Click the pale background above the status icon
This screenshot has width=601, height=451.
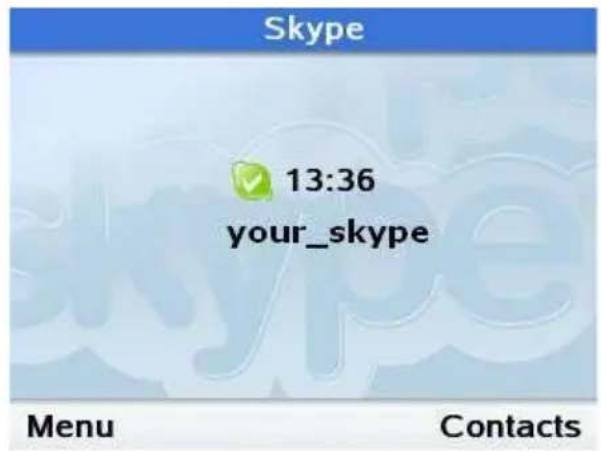[x=251, y=111]
